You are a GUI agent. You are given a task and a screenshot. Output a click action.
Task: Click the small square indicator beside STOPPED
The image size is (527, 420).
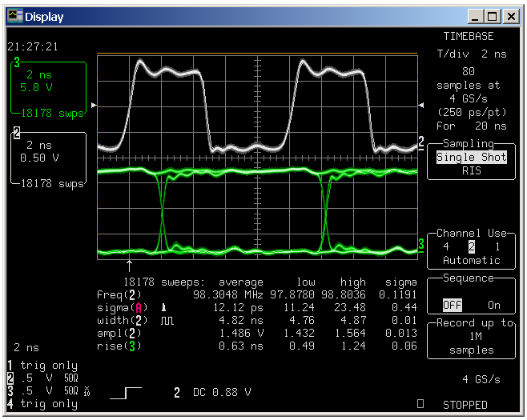(x=420, y=404)
